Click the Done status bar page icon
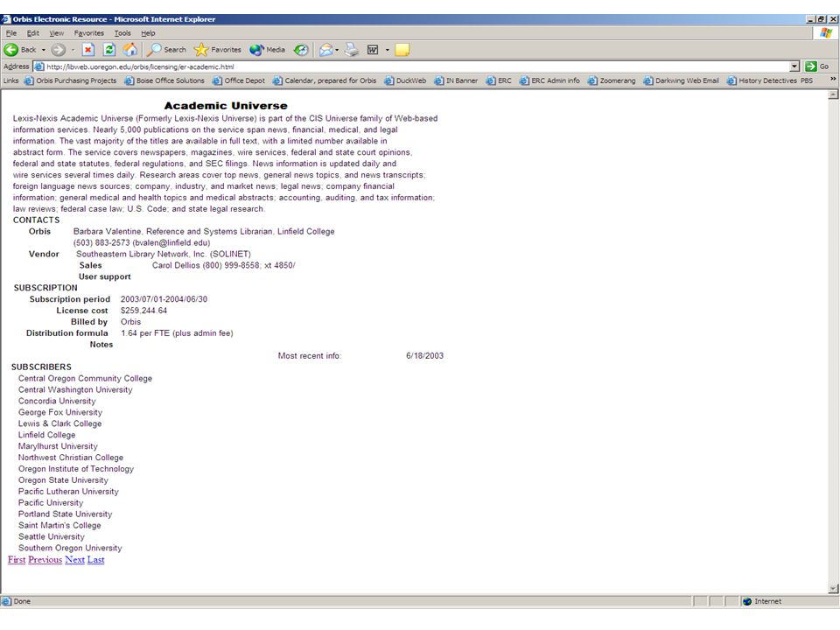This screenshot has height=630, width=840. point(6,601)
